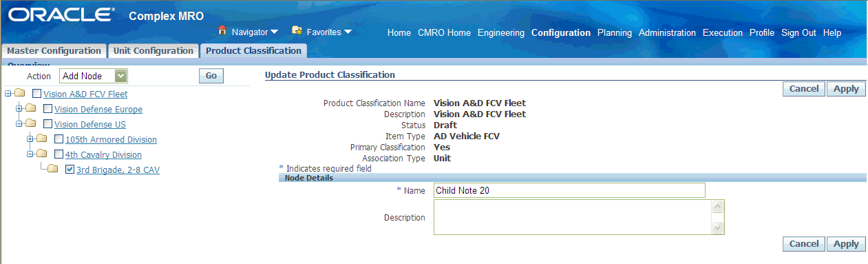Viewport: 868px width, 264px height.
Task: Click the top Apply button
Action: (x=846, y=88)
